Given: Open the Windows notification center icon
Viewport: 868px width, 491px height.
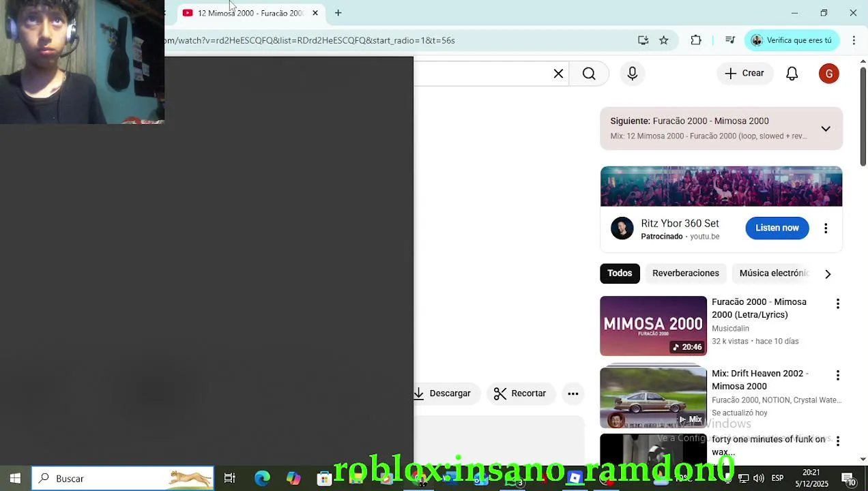Looking at the screenshot, I should 848,479.
